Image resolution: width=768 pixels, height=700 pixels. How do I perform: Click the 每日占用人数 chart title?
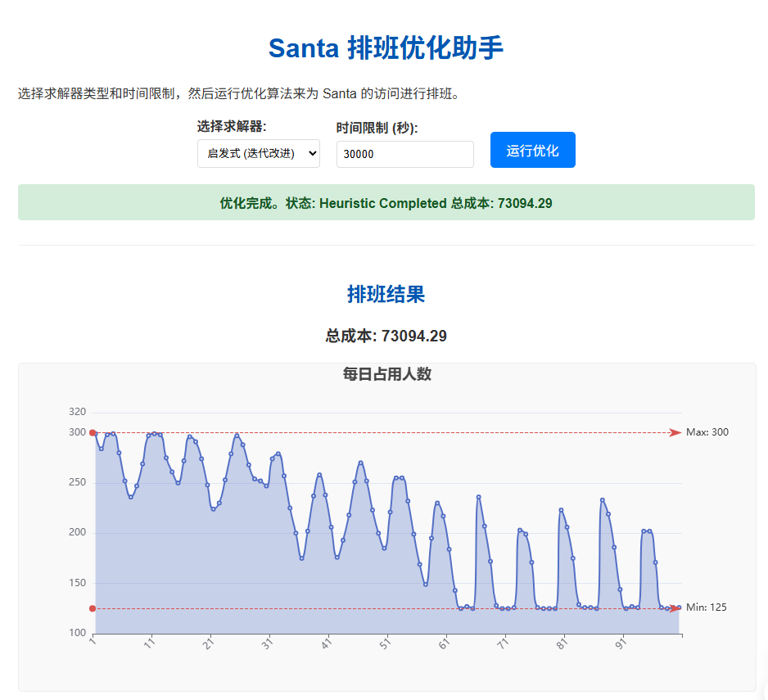(387, 374)
